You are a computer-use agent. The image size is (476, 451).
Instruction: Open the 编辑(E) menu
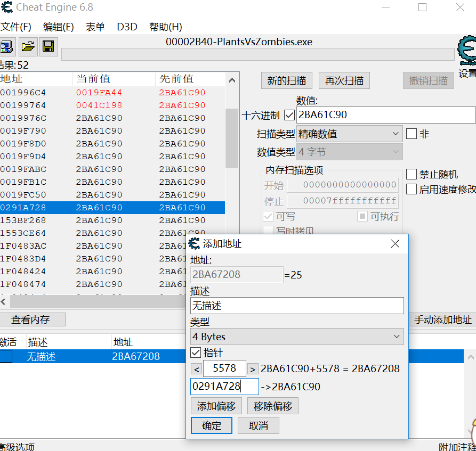pyautogui.click(x=58, y=27)
